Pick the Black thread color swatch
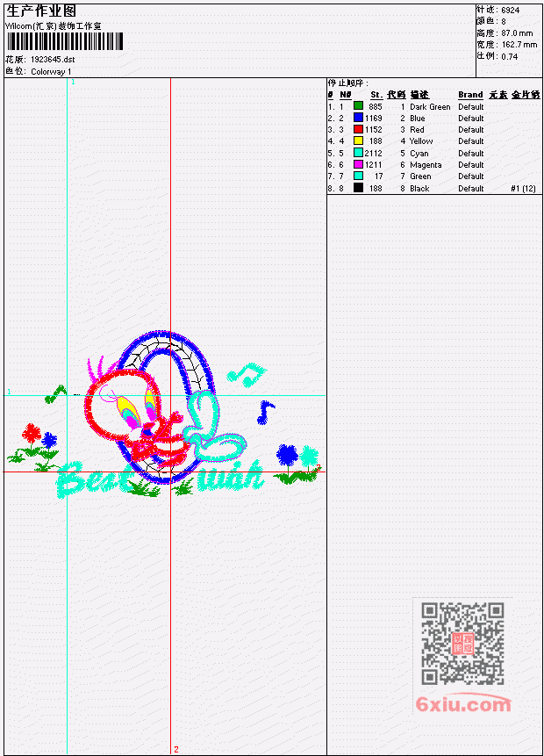The image size is (544, 756). [x=358, y=188]
